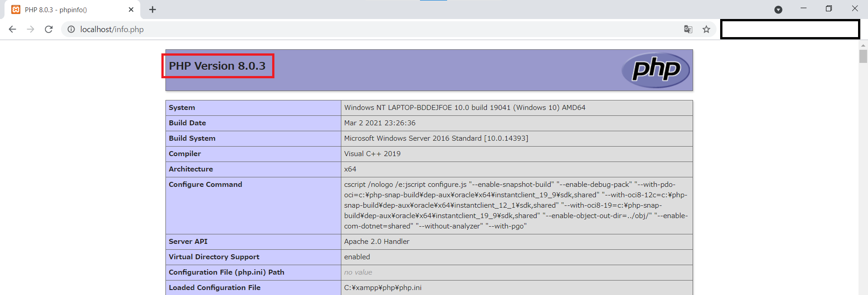Select the System row label
Viewport: 868px width, 295px height.
[182, 108]
